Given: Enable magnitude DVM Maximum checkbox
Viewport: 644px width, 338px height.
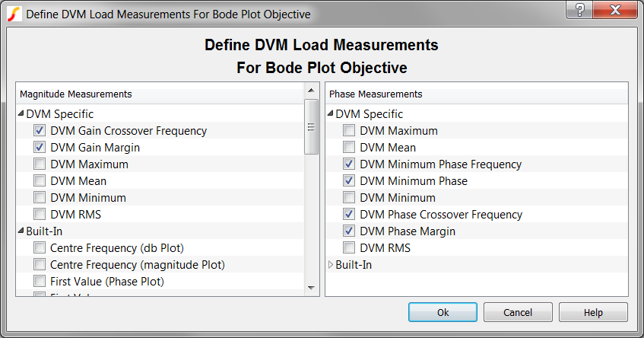Looking at the screenshot, I should 40,164.
